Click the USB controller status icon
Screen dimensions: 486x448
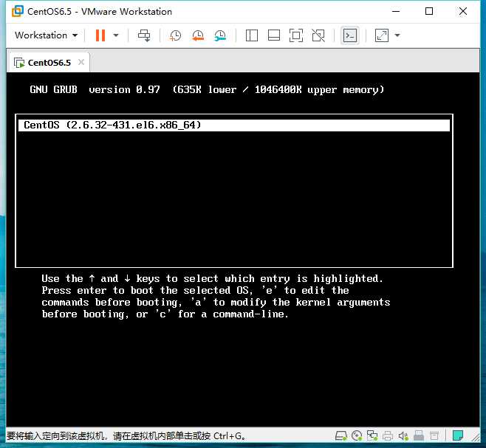point(419,436)
